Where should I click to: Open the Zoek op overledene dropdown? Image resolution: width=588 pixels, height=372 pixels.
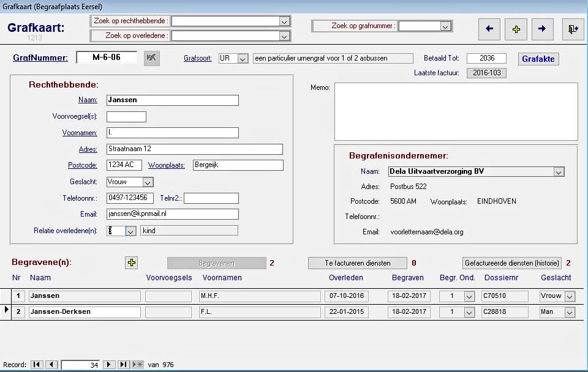284,36
